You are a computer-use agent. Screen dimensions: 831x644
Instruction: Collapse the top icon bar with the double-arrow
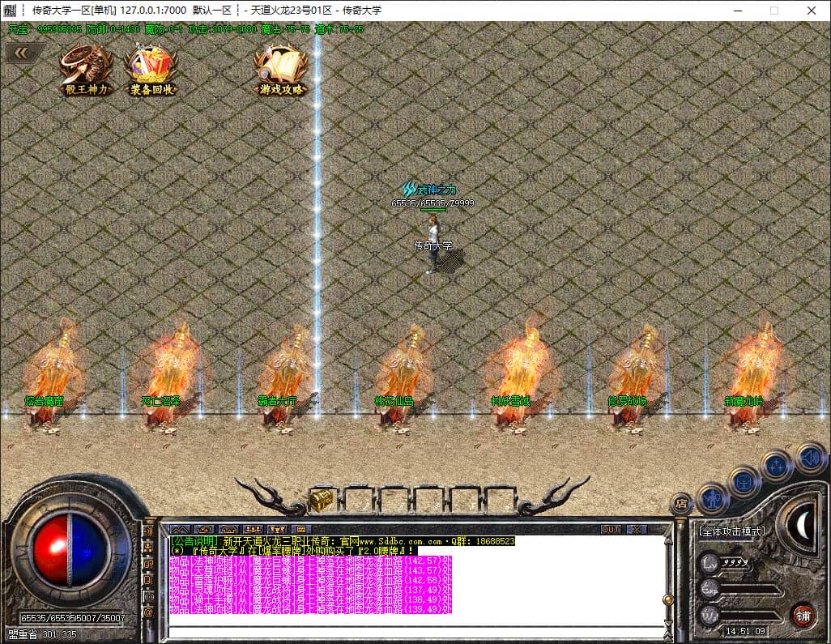pos(21,53)
